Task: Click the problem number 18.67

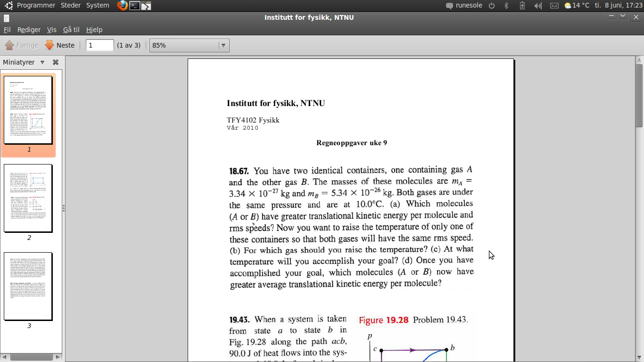Action: pos(239,171)
